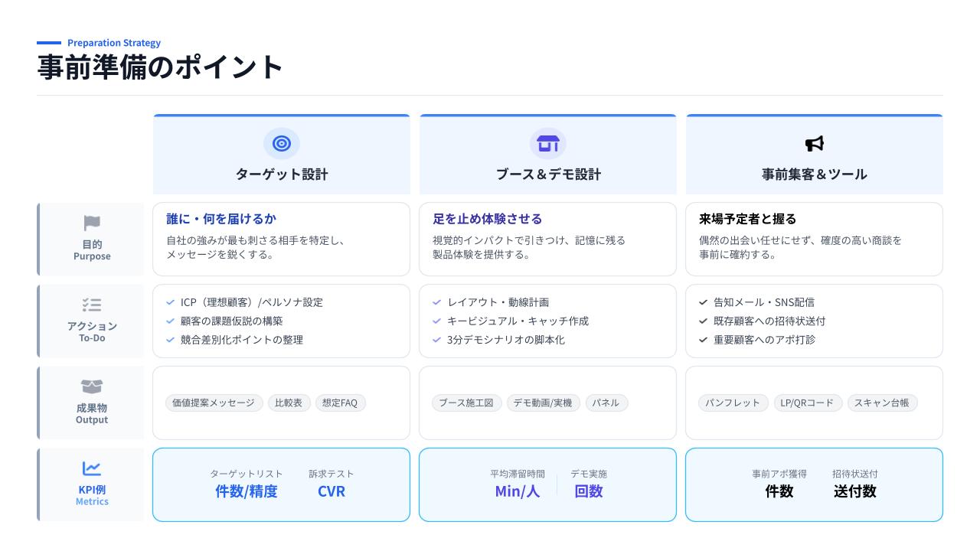Click the checkmark beside 告知メール・SNS配信
The image size is (980, 551).
pyautogui.click(x=703, y=302)
